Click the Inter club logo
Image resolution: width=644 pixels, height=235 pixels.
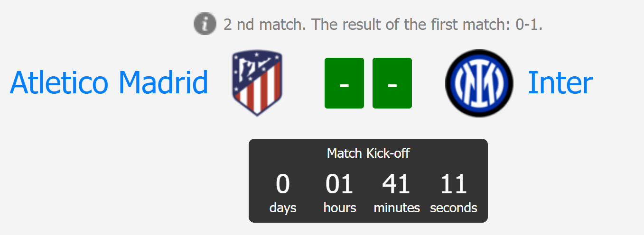[x=479, y=83]
